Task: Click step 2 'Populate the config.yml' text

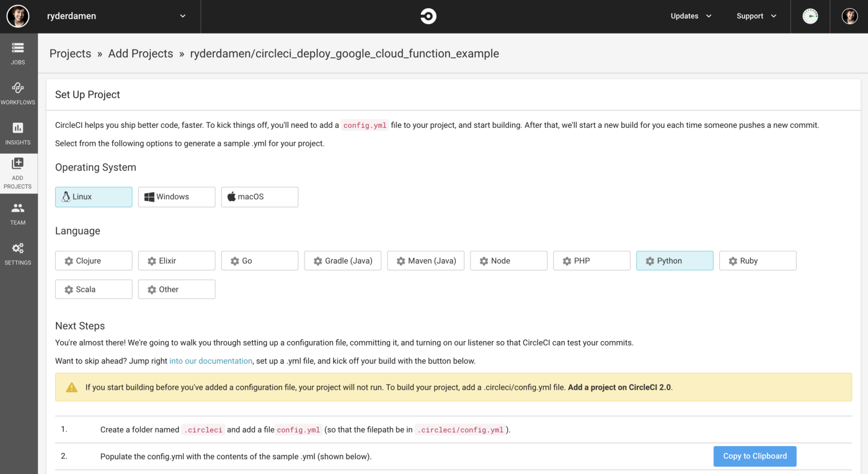Action: pos(236,457)
